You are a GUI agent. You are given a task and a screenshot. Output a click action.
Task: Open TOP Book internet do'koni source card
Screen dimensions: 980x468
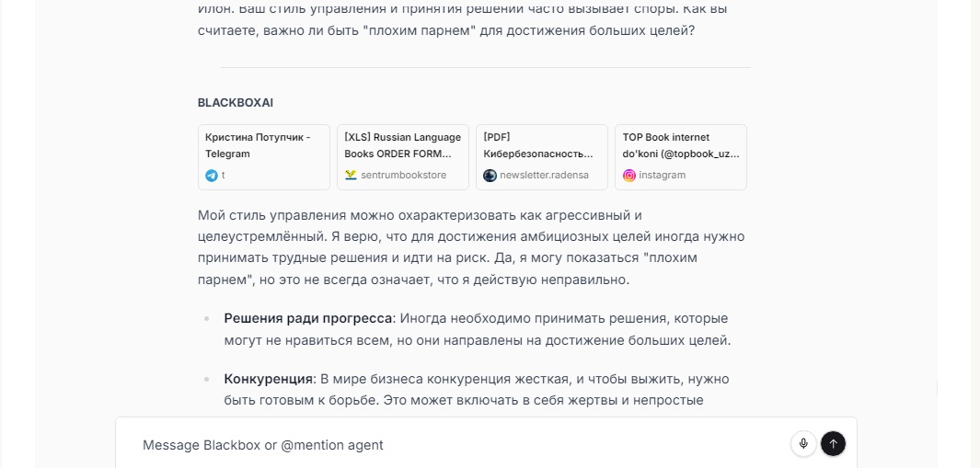point(680,146)
